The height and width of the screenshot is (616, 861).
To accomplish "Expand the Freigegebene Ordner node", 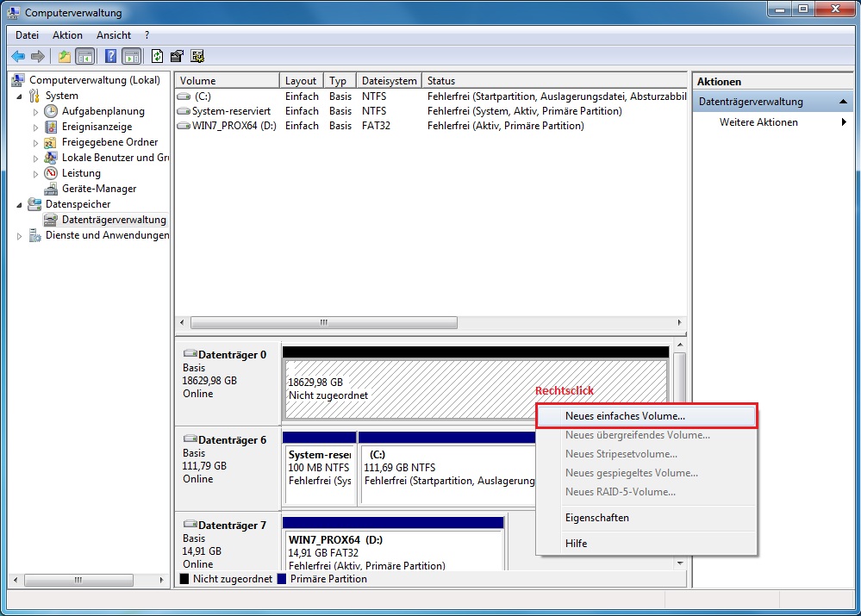I will click(35, 143).
